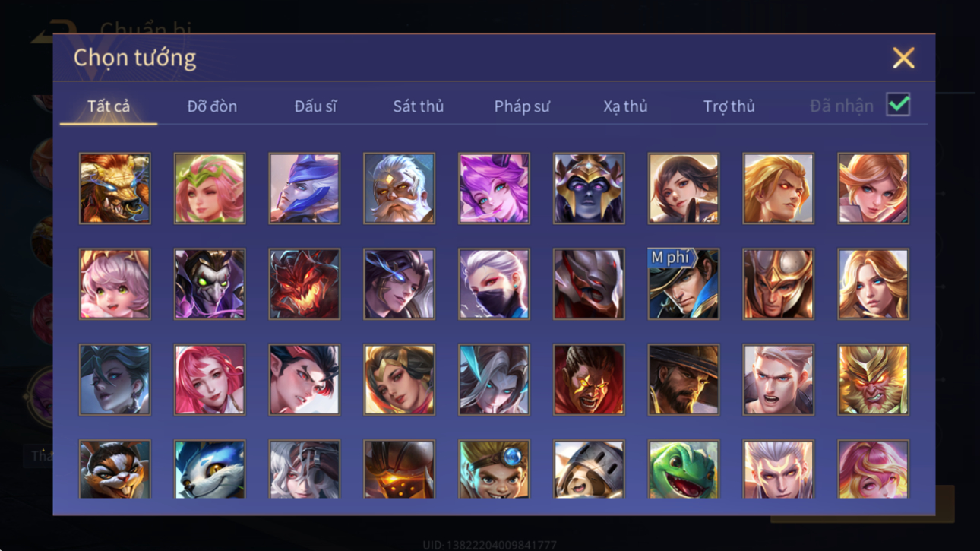Choose the pink-haired elf girl with green crown
The width and height of the screenshot is (980, 551).
click(x=210, y=188)
